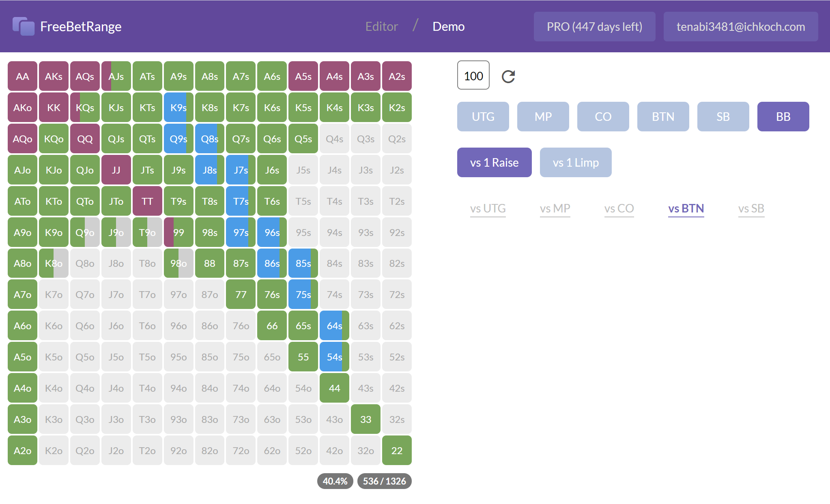Select the UTG position button
The width and height of the screenshot is (830, 504).
[483, 117]
